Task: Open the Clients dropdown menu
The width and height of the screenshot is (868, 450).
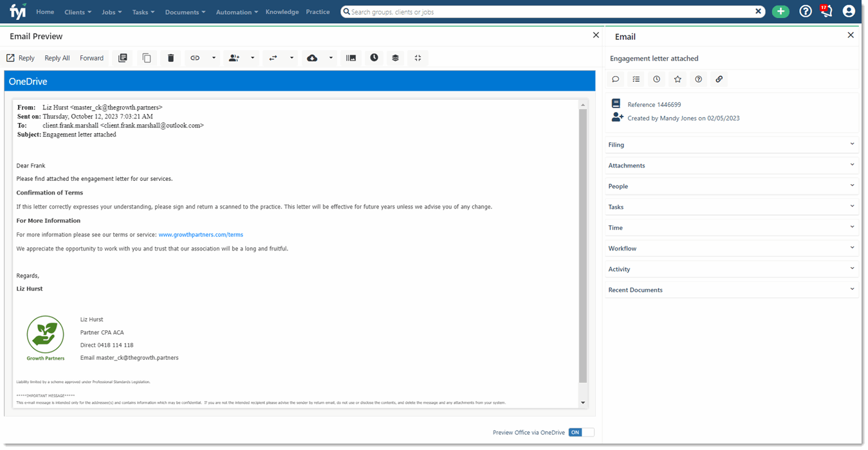Action: pyautogui.click(x=77, y=11)
